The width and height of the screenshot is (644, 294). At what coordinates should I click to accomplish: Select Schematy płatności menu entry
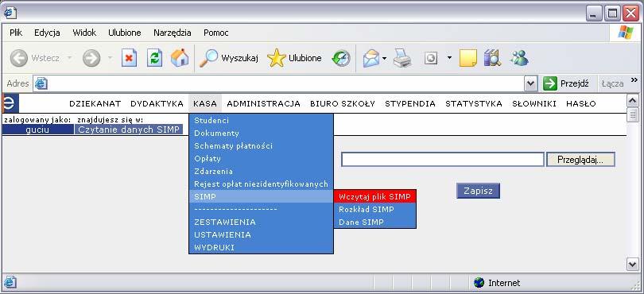pos(261,146)
